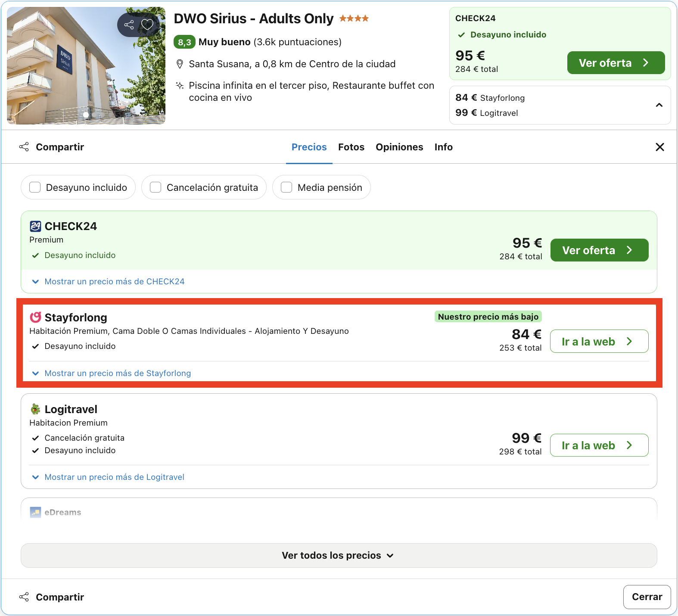
Task: Click the 84 € Stayforlong price summary
Action: coord(490,98)
